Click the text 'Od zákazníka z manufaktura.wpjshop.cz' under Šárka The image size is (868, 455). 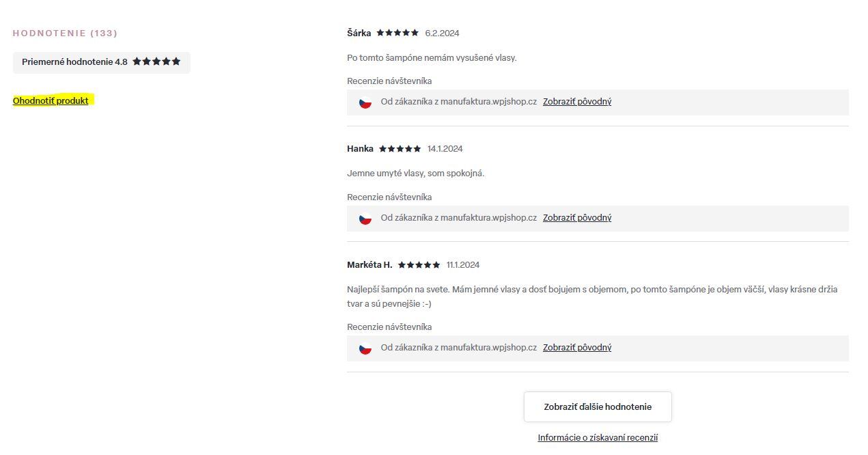coord(459,102)
